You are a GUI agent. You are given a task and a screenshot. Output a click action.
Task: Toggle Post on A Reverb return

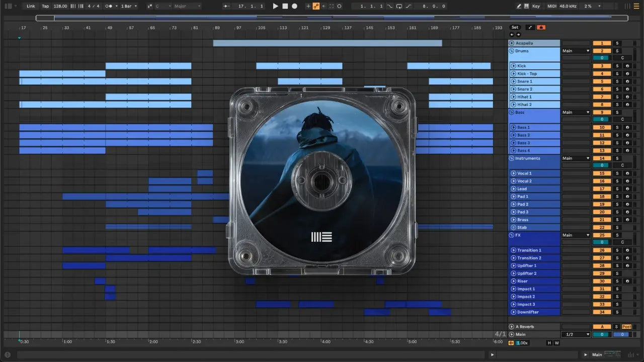[x=626, y=327]
